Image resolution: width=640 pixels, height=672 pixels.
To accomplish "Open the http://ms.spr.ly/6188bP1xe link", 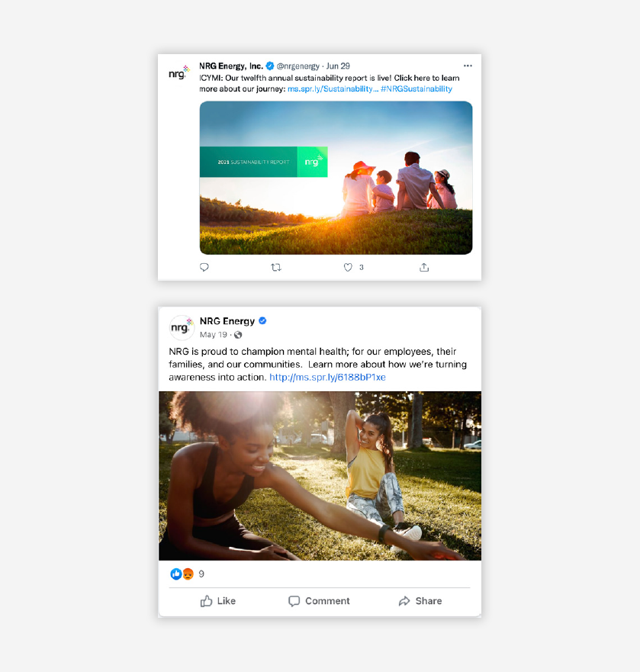I will [327, 377].
